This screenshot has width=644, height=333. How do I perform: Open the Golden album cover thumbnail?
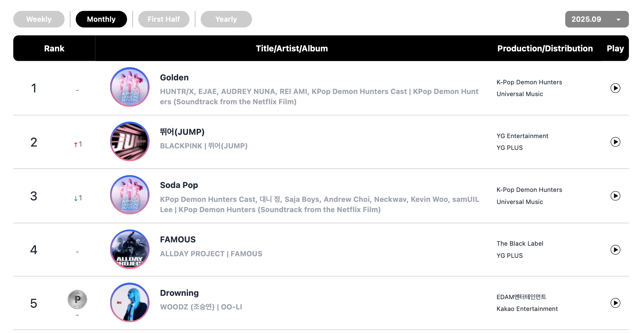pyautogui.click(x=130, y=87)
